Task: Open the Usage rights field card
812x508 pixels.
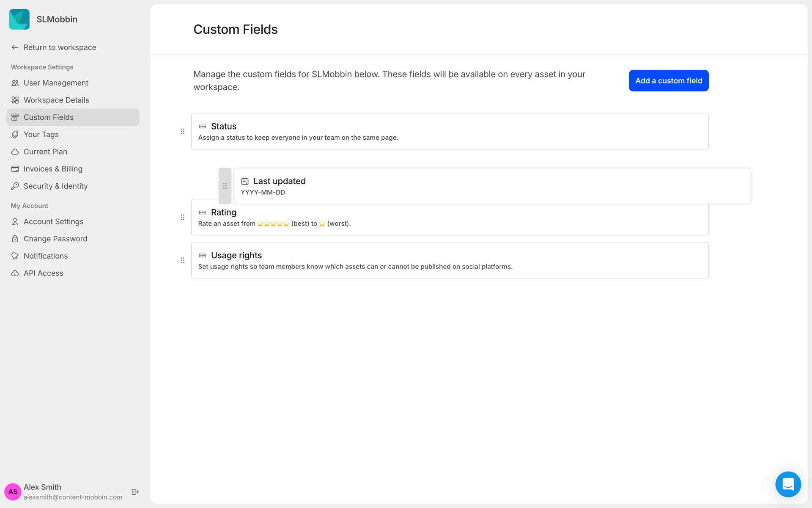Action: point(450,260)
